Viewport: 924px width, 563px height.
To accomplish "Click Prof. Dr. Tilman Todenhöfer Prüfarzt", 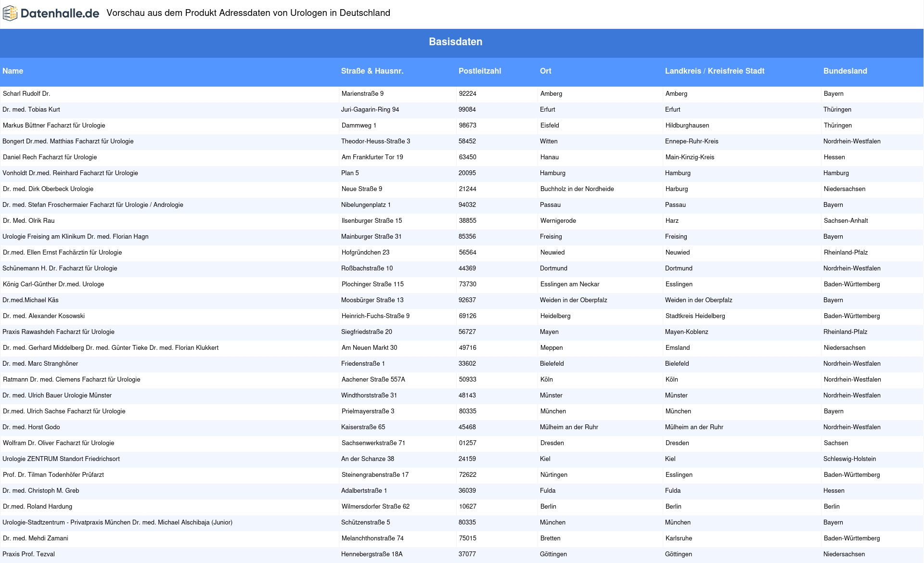I will pyautogui.click(x=53, y=475).
